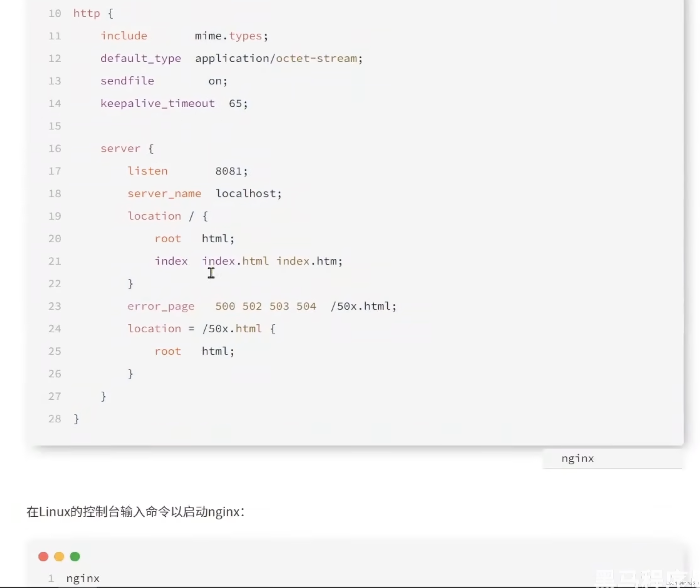Click '/50x.html;' on the error_page line
Viewport: 700px width, 588px height.
pyautogui.click(x=363, y=306)
